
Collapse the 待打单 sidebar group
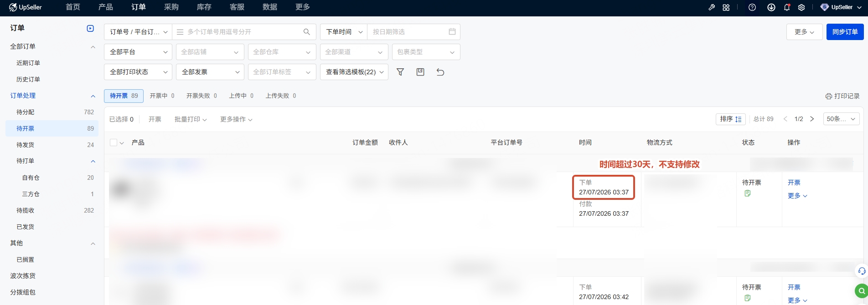(93, 161)
